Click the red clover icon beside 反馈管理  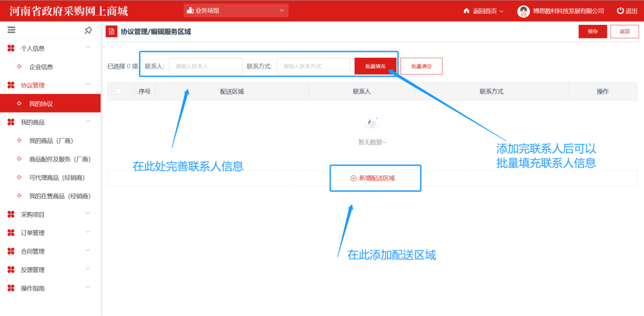[x=11, y=270]
